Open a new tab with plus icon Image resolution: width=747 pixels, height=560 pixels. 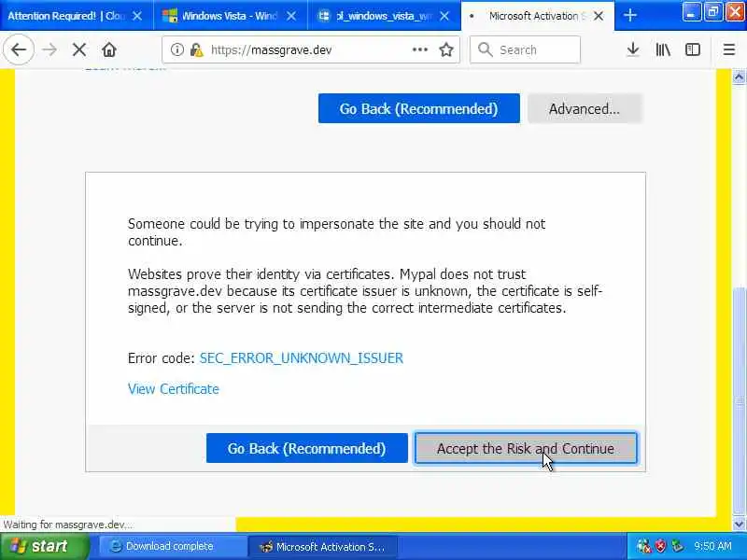tap(629, 16)
